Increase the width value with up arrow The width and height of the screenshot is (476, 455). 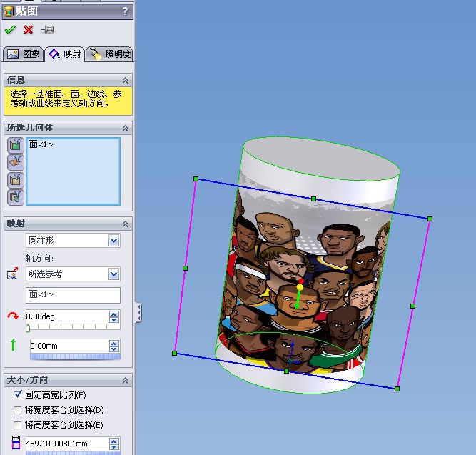(114, 441)
